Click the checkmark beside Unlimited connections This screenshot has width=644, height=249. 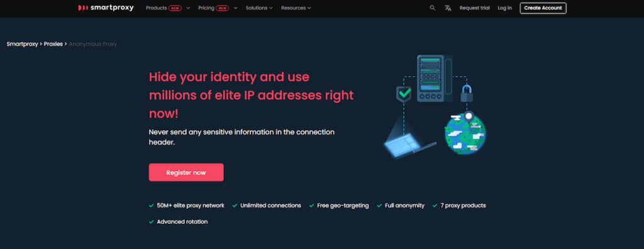[x=235, y=206]
